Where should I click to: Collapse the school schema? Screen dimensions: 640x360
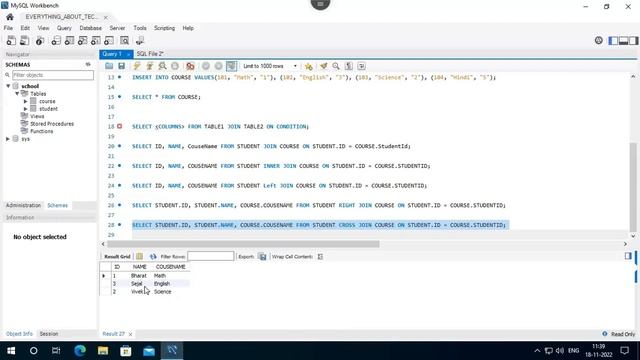(8, 86)
